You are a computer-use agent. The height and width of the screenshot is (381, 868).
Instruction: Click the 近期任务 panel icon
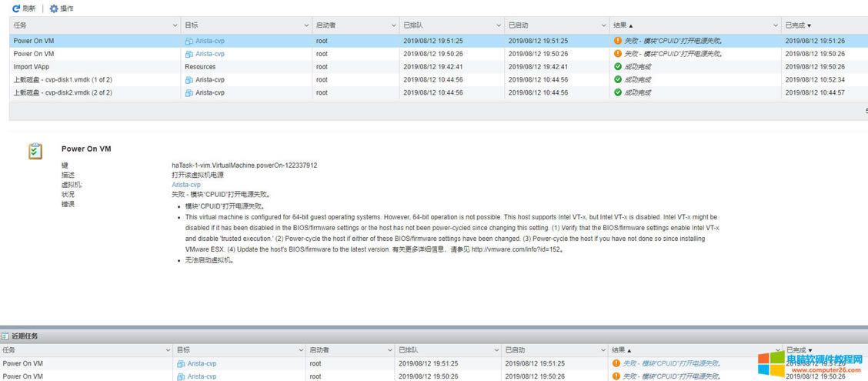[x=5, y=336]
